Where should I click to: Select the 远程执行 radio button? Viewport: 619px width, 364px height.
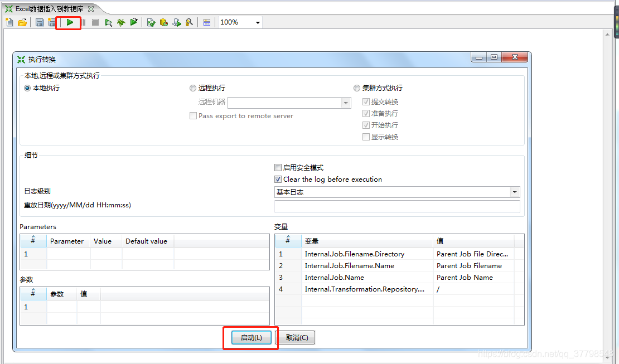(x=192, y=88)
